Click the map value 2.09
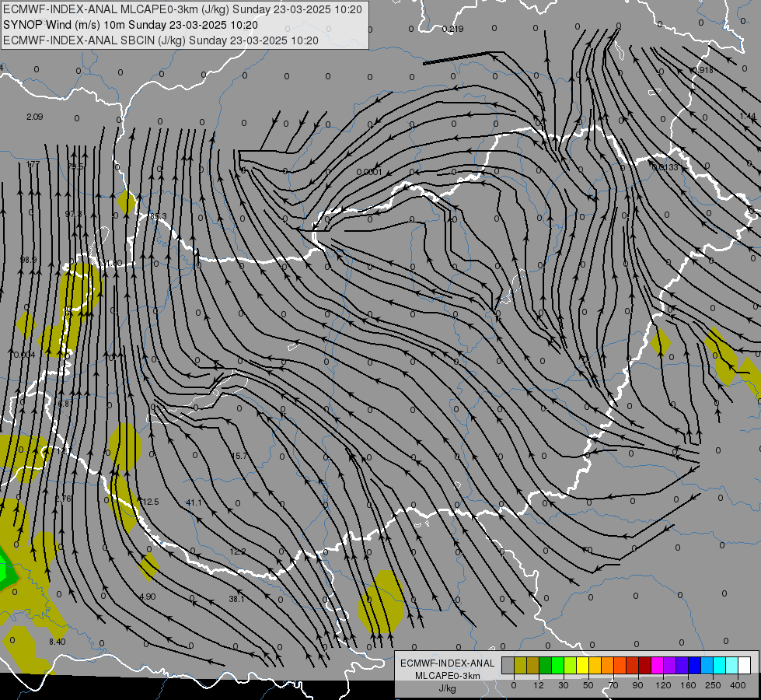The image size is (761, 700). [x=34, y=117]
